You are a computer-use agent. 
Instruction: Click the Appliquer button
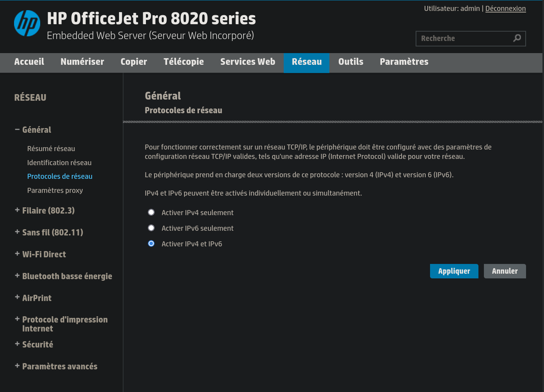pyautogui.click(x=454, y=271)
